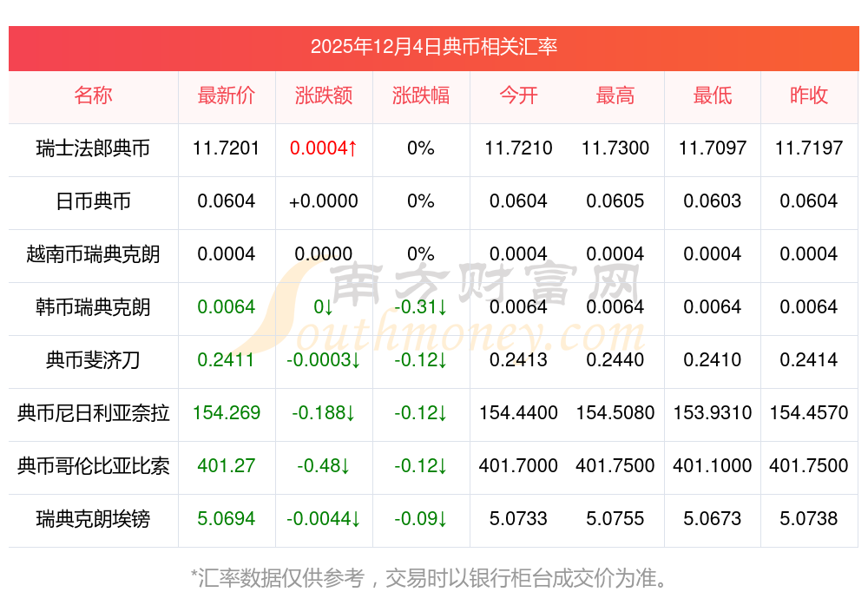Click the green latest price 401.27
Viewport: 868px width, 605px height.
pos(226,466)
